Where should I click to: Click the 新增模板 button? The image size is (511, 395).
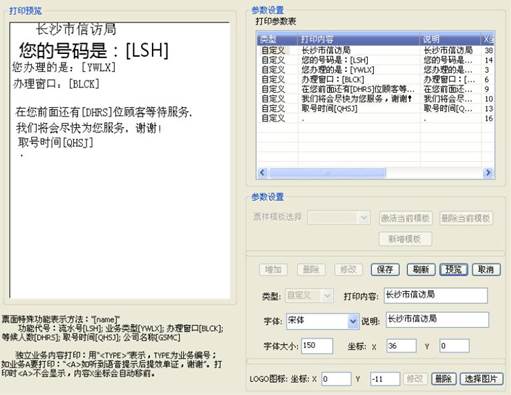tap(405, 239)
